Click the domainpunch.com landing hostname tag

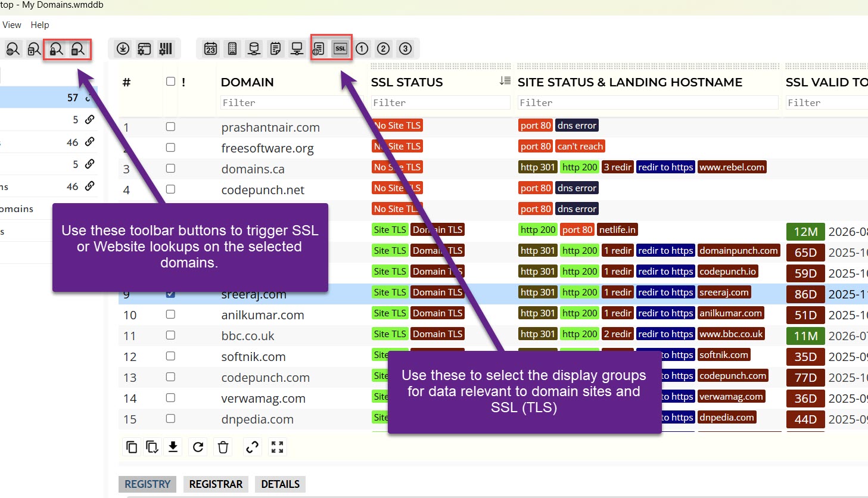coord(739,251)
